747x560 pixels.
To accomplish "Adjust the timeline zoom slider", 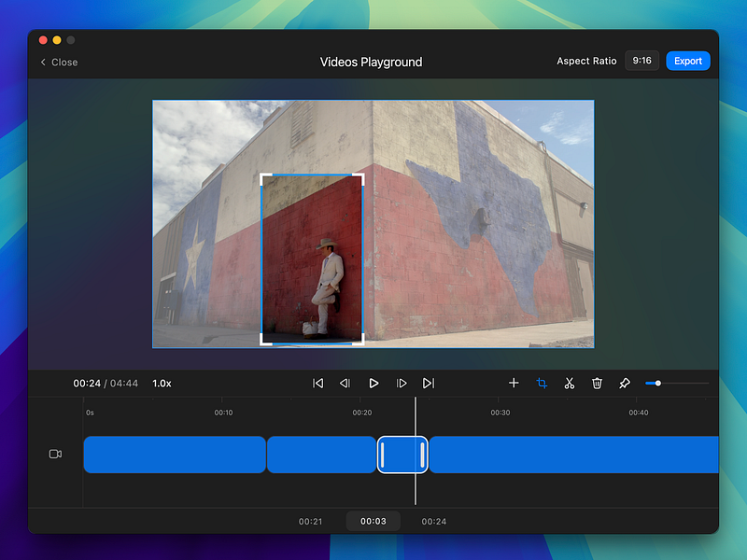I will click(658, 384).
